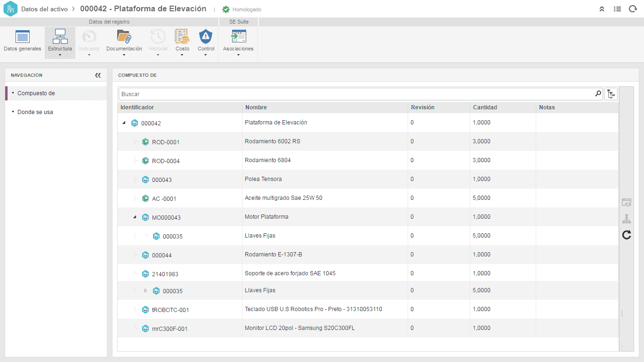
Task: Select the 000043 Polea Tensora row
Action: click(368, 179)
